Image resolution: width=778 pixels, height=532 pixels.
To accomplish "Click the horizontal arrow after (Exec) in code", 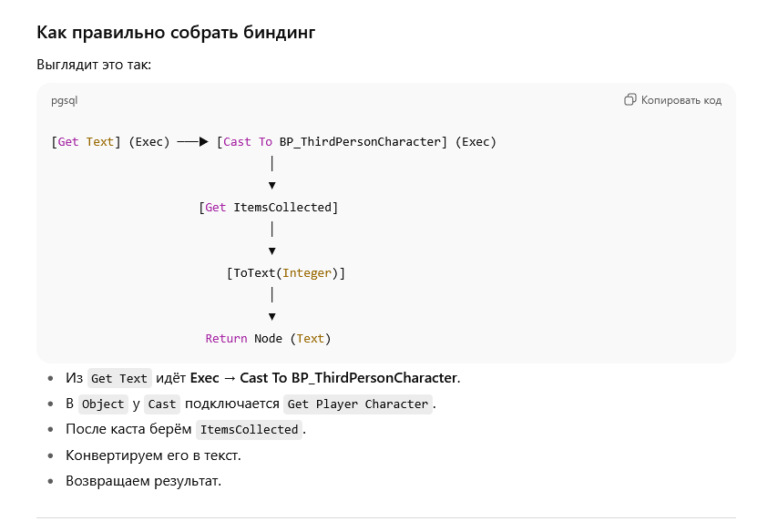I will click(193, 142).
